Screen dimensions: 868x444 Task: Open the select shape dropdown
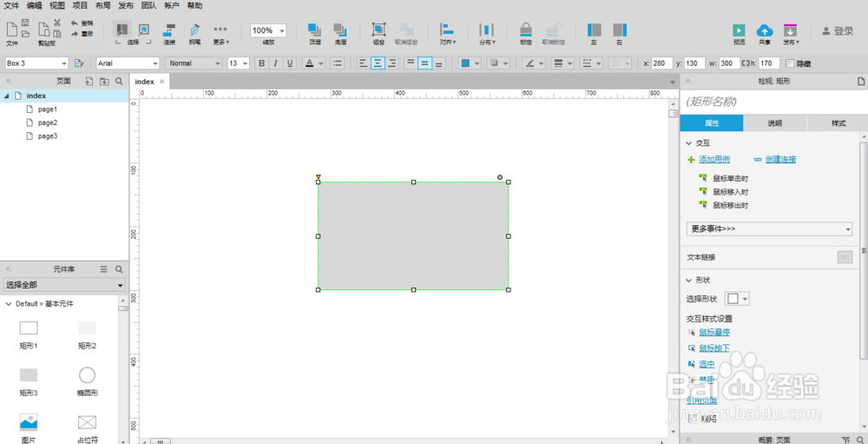click(x=737, y=299)
